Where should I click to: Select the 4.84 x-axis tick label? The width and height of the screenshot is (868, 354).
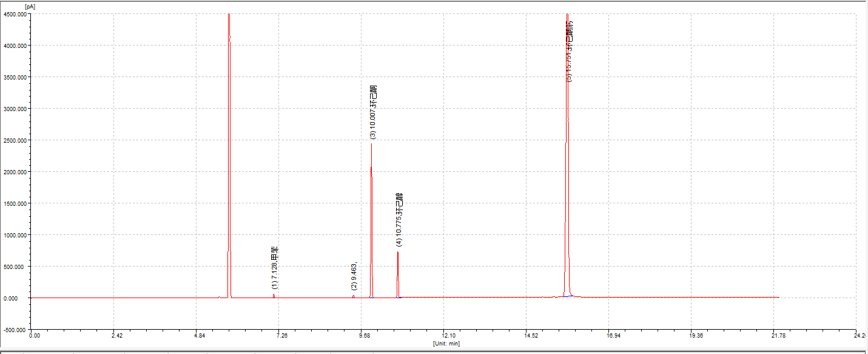[x=200, y=336]
